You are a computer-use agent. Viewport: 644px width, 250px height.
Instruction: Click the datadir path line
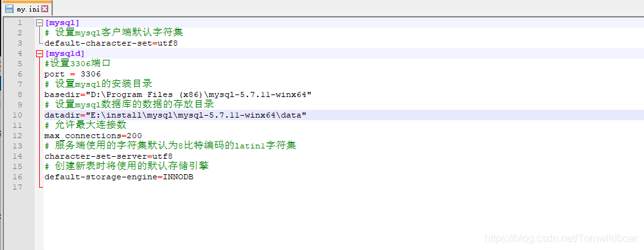point(175,115)
